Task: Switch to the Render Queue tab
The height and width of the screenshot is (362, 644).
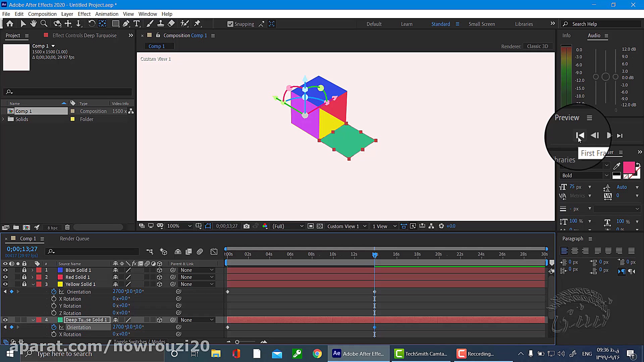Action: pos(74,239)
